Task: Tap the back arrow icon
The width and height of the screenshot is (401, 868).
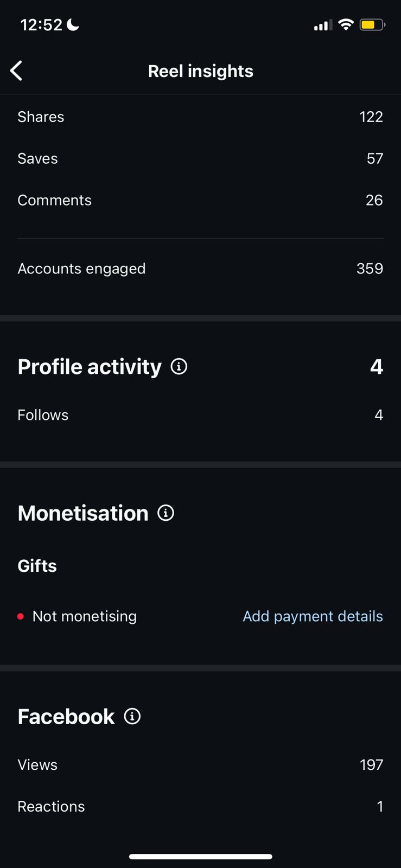Action: point(16,71)
